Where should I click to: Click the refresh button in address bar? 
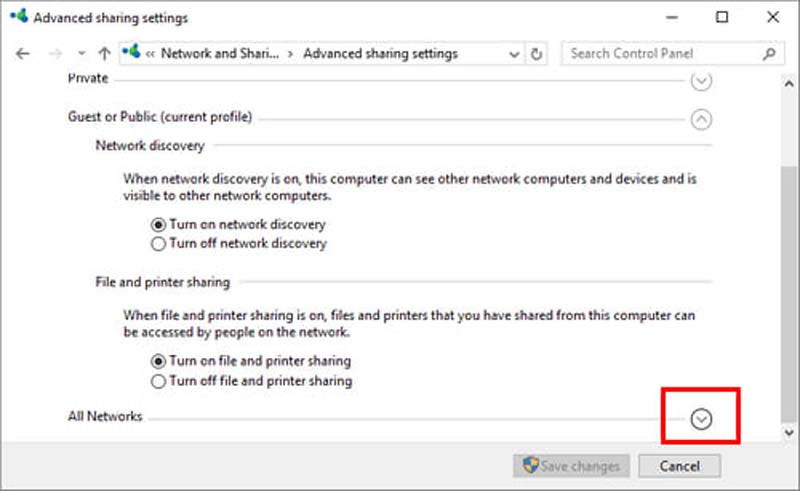click(538, 53)
